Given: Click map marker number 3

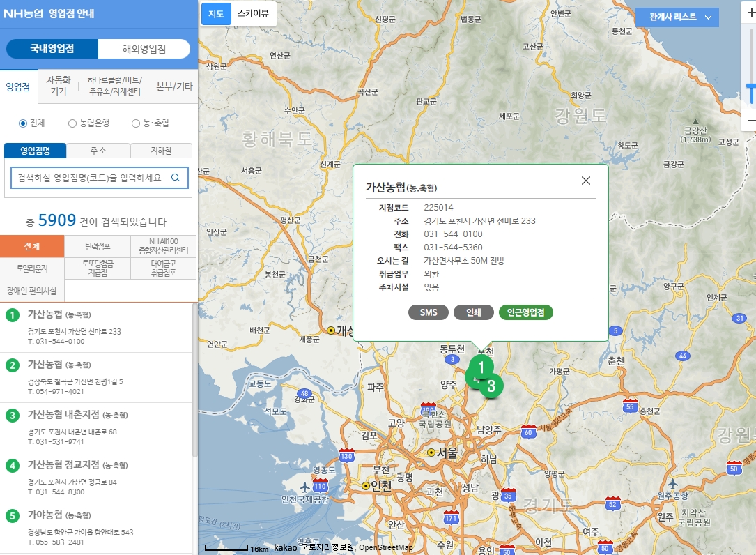Looking at the screenshot, I should coord(491,386).
